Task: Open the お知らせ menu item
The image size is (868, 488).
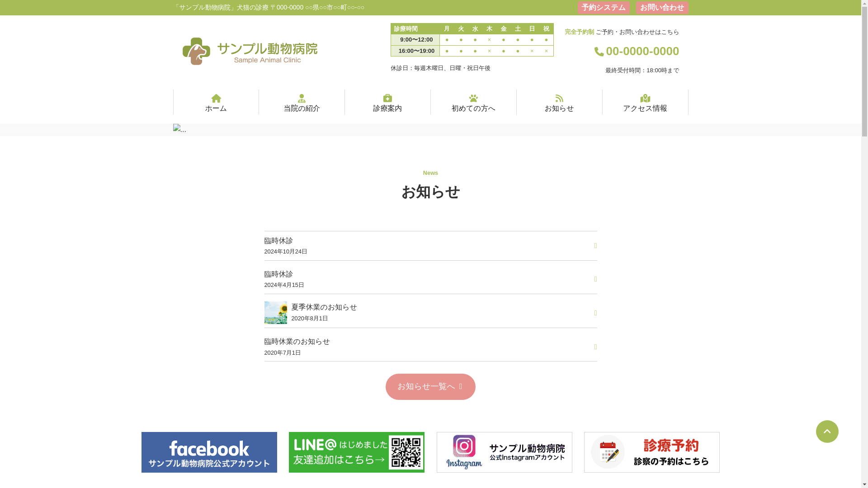Action: pos(559,102)
